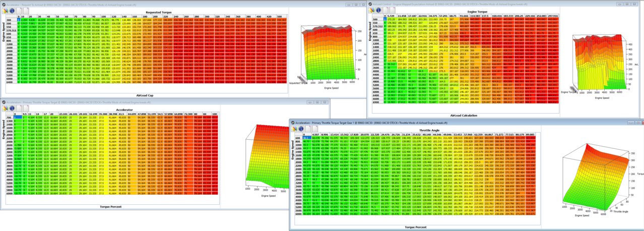
Task: Click first blank page icon in Accelerator table window
Action: (19, 108)
